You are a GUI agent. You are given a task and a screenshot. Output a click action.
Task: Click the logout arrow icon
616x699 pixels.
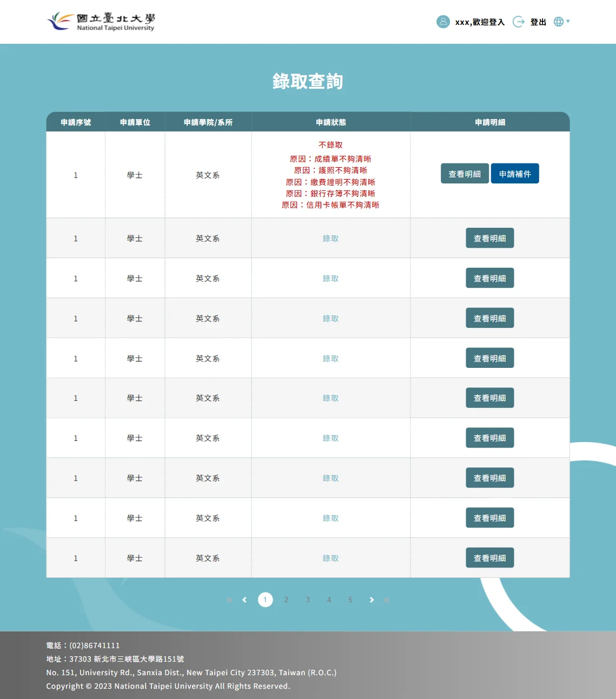518,22
